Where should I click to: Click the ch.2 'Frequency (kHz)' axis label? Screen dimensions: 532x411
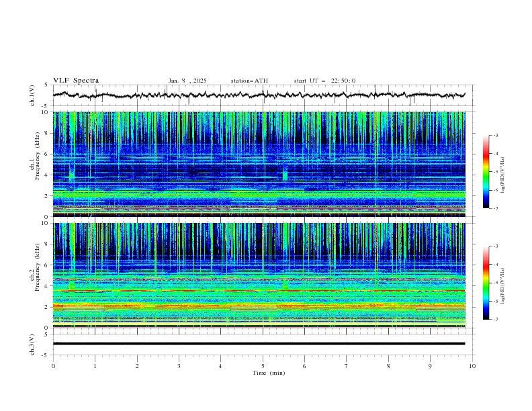point(37,267)
